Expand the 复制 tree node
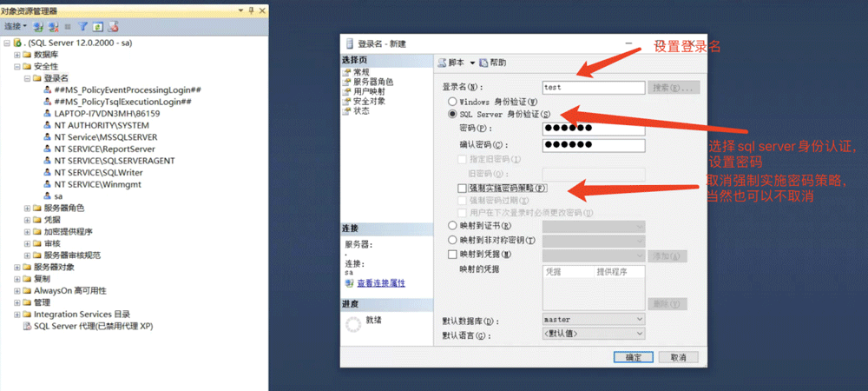The width and height of the screenshot is (868, 391). pyautogui.click(x=16, y=279)
